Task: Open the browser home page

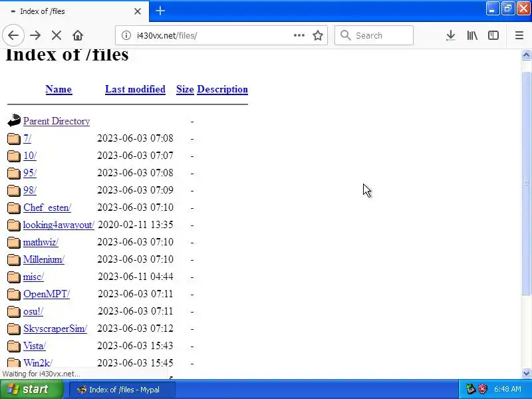Action: click(78, 35)
